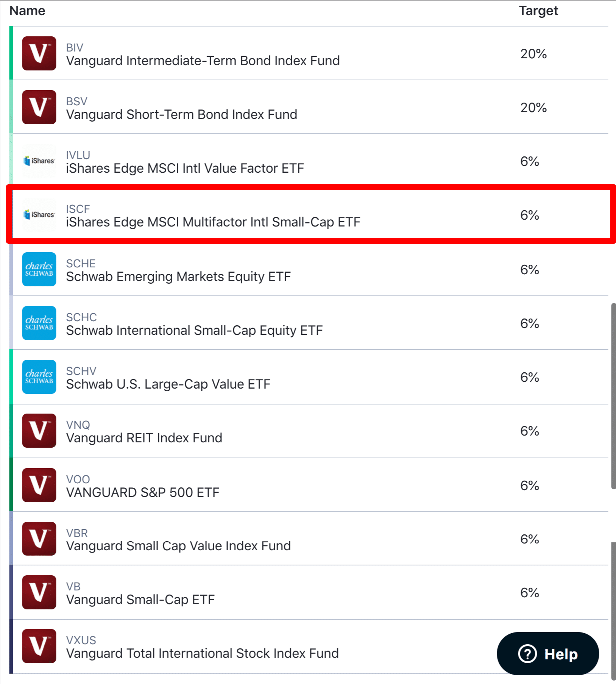This screenshot has width=616, height=684.
Task: Select Vanguard Small-Cap ETF row
Action: click(x=309, y=592)
